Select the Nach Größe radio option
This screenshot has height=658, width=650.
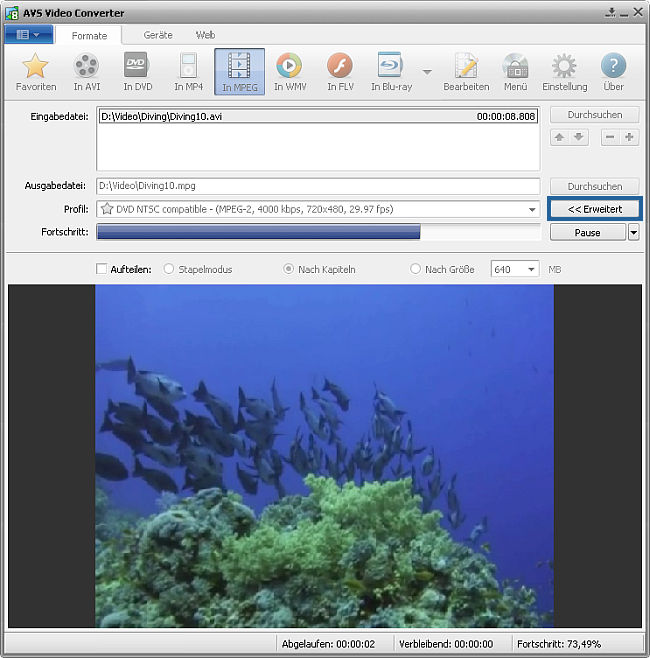click(416, 269)
